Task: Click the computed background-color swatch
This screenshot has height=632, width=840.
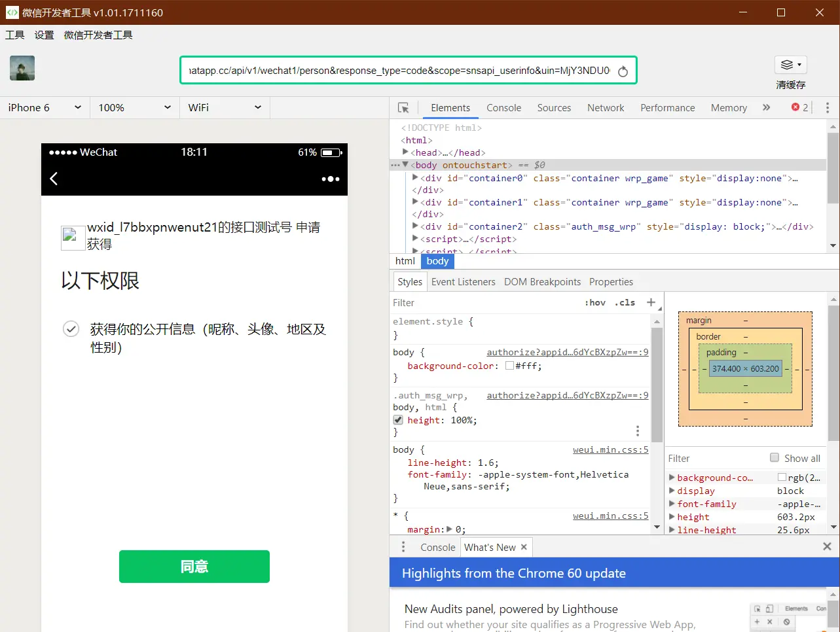Action: 782,478
